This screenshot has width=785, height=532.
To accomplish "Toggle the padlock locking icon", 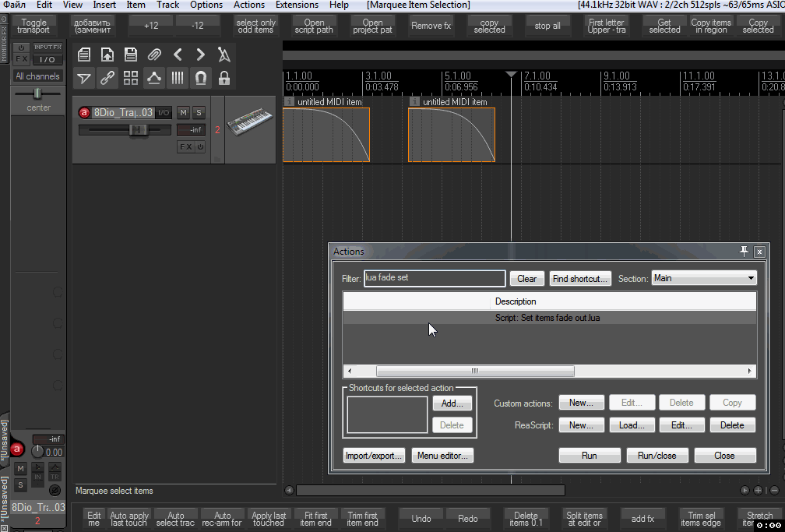I will click(x=224, y=78).
